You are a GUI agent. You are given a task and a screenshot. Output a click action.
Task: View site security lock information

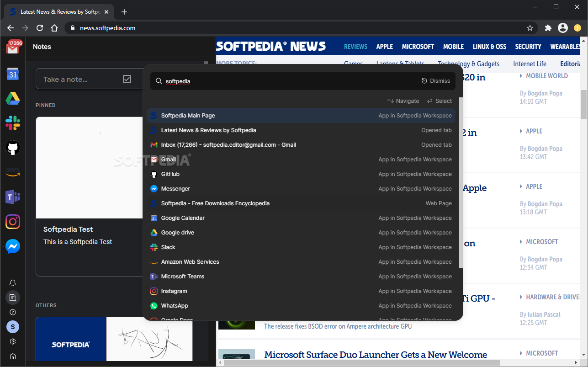[72, 28]
